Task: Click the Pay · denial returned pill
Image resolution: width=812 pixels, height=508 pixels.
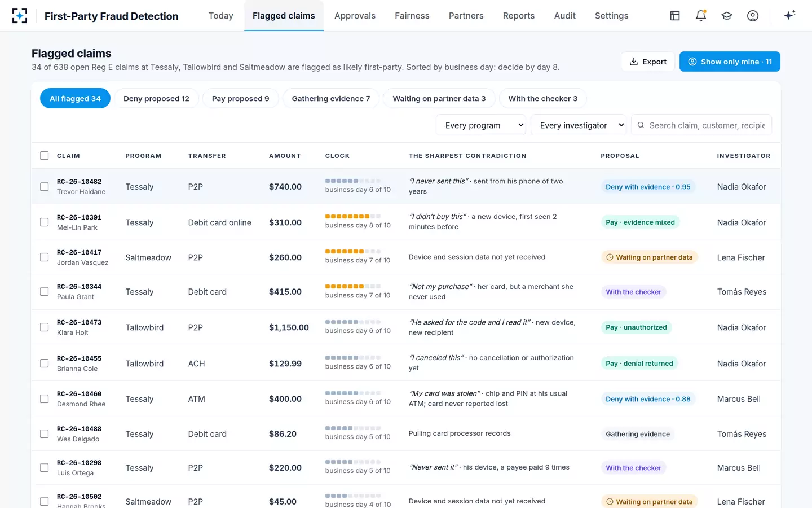Action: 639,364
